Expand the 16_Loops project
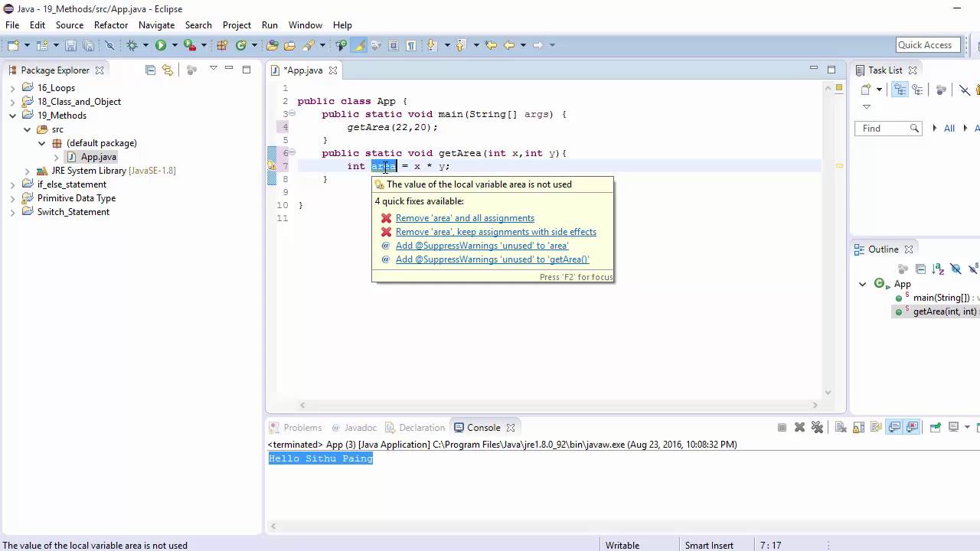Viewport: 980px width, 551px height. pyautogui.click(x=13, y=88)
